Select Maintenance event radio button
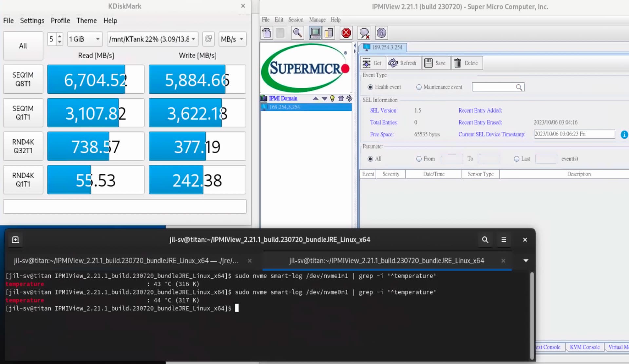This screenshot has width=629, height=364. pos(419,87)
